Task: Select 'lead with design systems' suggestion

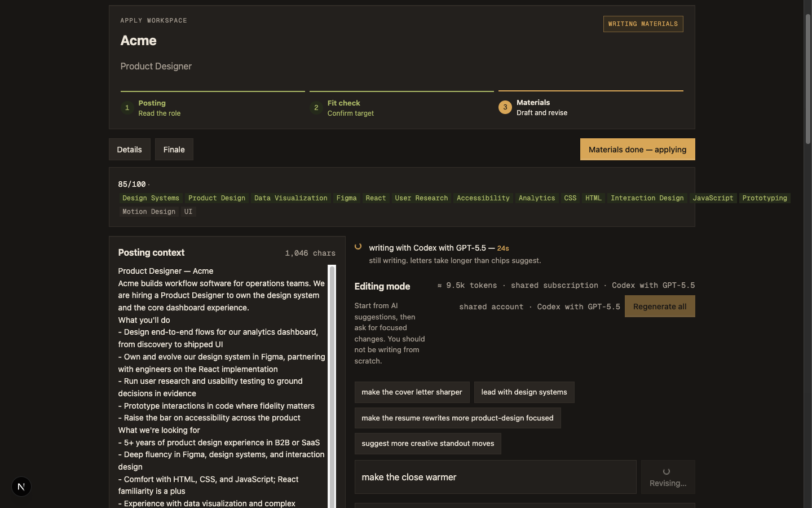Action: [x=524, y=392]
